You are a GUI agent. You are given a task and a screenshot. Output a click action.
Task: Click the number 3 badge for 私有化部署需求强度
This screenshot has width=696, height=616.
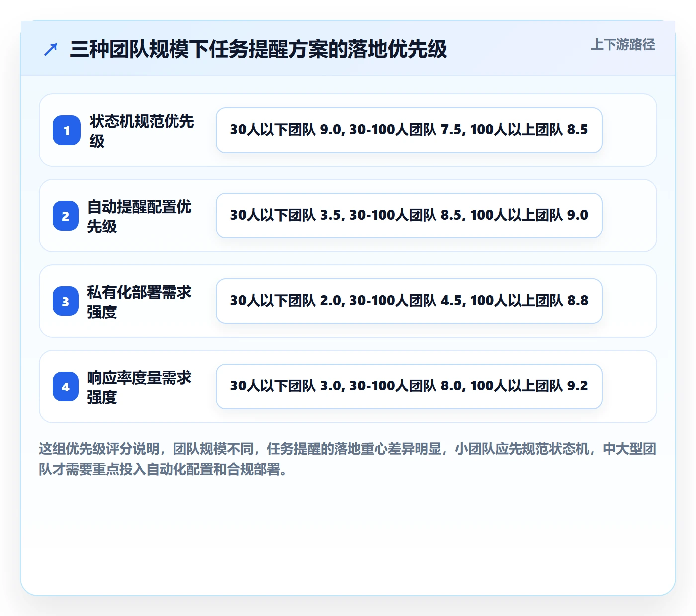click(66, 301)
